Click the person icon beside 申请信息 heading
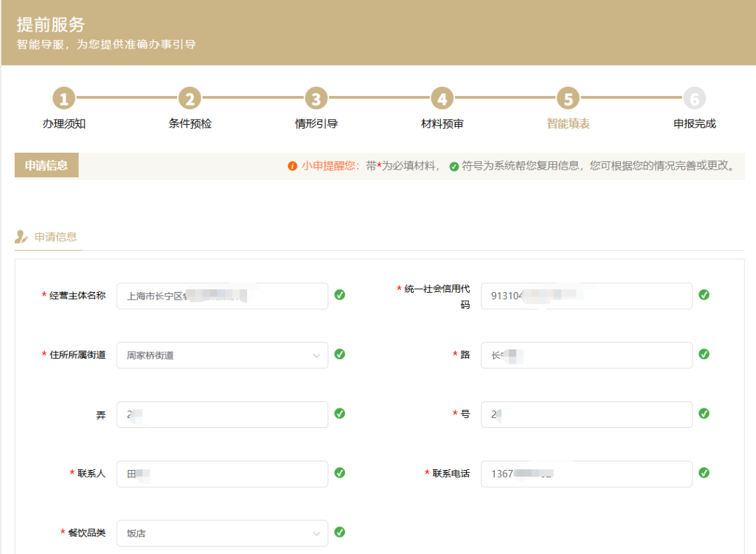756x554 pixels. [22, 237]
